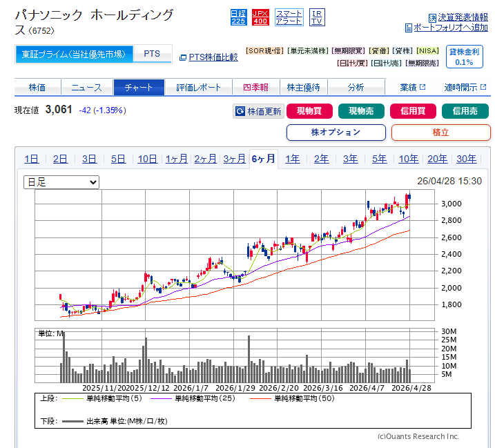Select the 10年 chart period

click(x=409, y=159)
